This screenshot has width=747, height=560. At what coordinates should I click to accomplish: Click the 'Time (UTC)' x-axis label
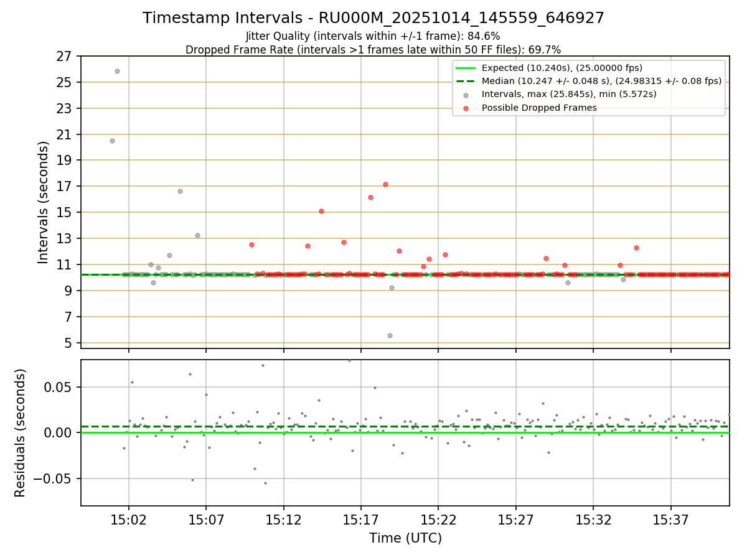coord(405,538)
